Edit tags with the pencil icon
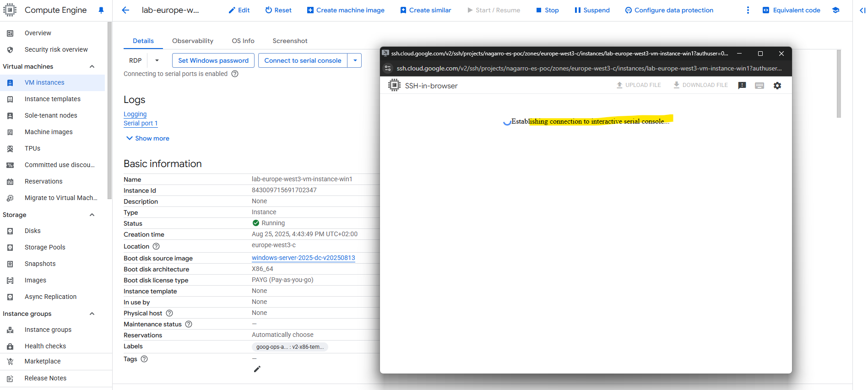This screenshot has height=390, width=868. tap(257, 369)
